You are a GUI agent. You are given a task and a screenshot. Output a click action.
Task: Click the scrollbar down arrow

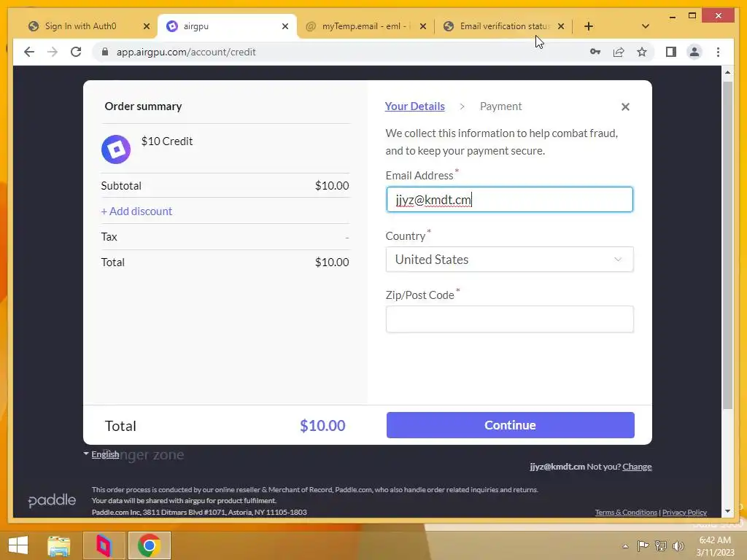point(727,511)
